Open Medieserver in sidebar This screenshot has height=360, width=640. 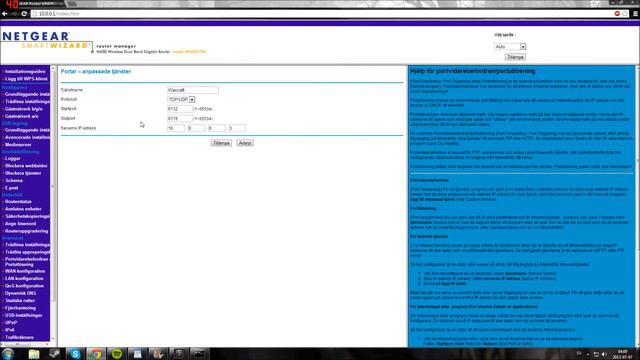coord(18,144)
